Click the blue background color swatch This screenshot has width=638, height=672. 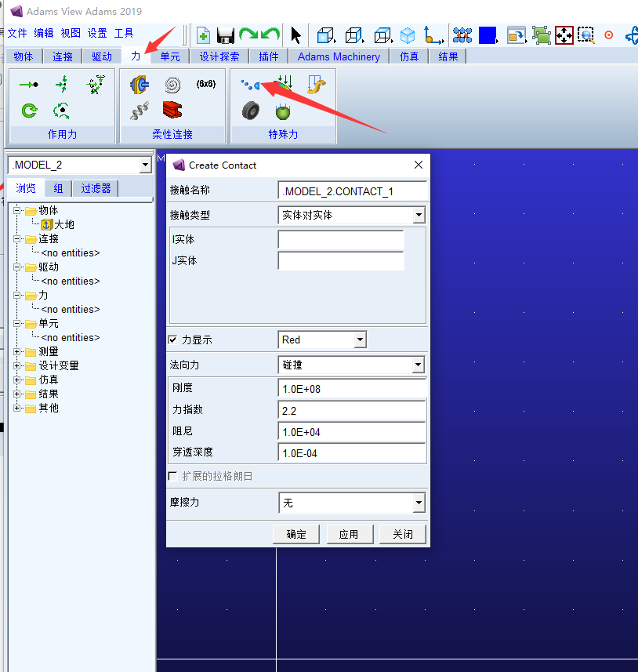coord(488,35)
